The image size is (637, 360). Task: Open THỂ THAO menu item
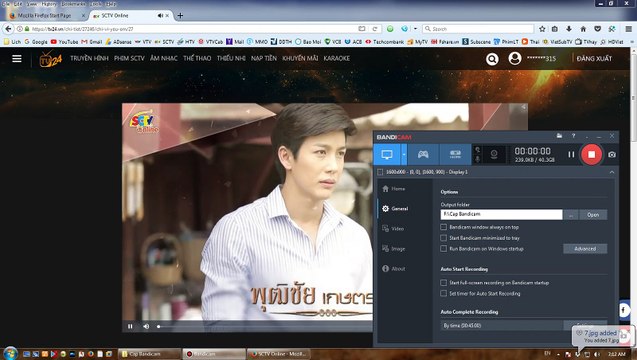click(197, 58)
